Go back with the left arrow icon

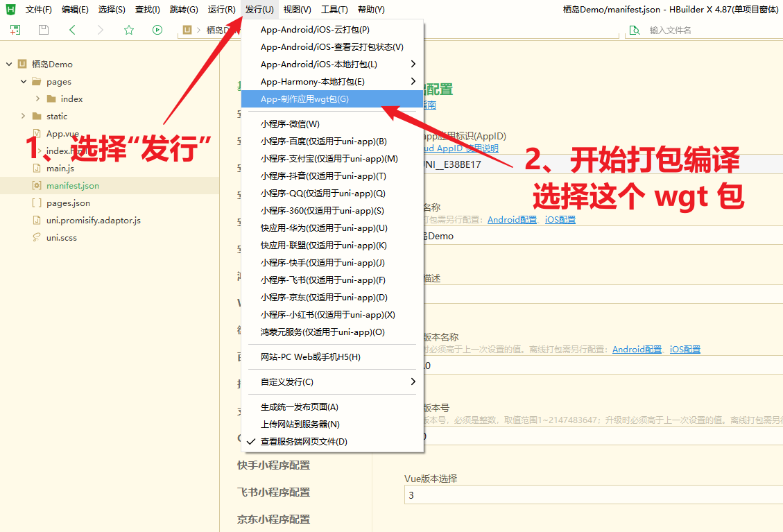[72, 30]
